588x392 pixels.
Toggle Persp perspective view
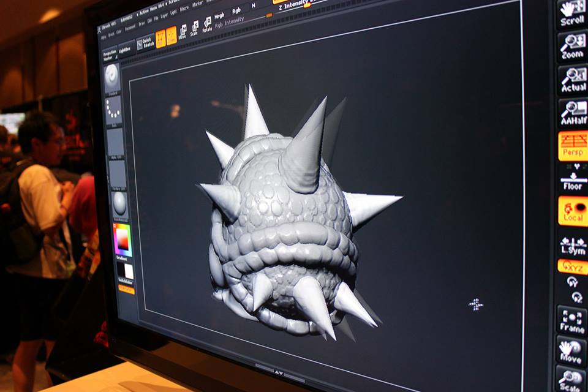(x=573, y=146)
